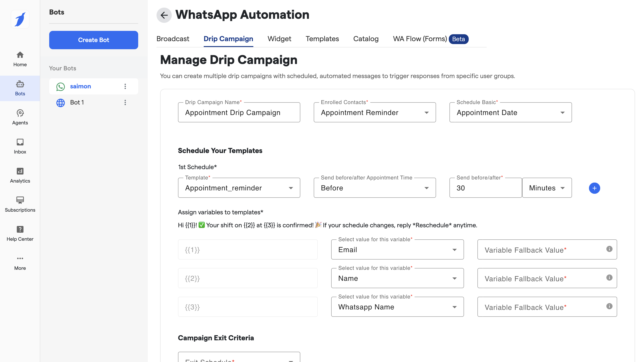Image resolution: width=644 pixels, height=362 pixels.
Task: Open the Appointment_reminder template dropdown
Action: 239,188
